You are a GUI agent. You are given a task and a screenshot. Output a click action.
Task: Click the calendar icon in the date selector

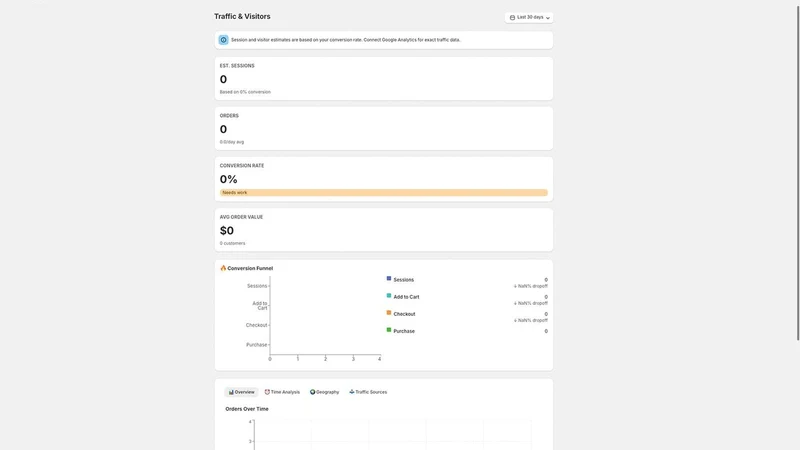coord(512,17)
